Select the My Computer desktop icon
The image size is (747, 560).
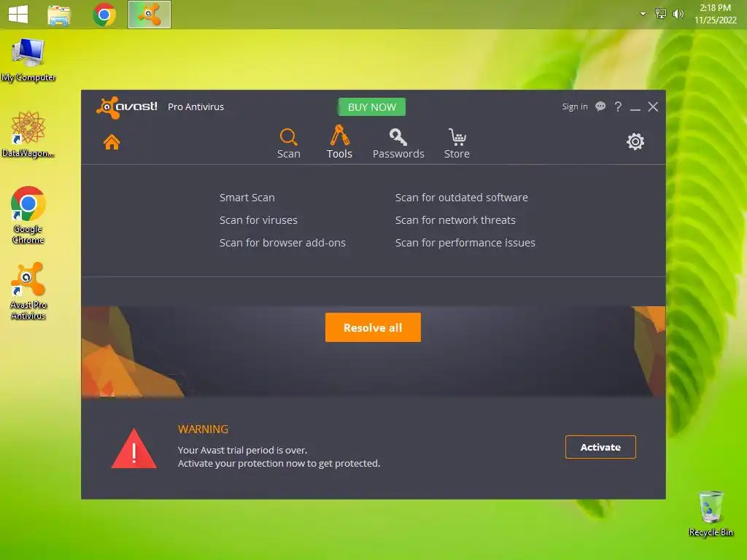[28, 60]
